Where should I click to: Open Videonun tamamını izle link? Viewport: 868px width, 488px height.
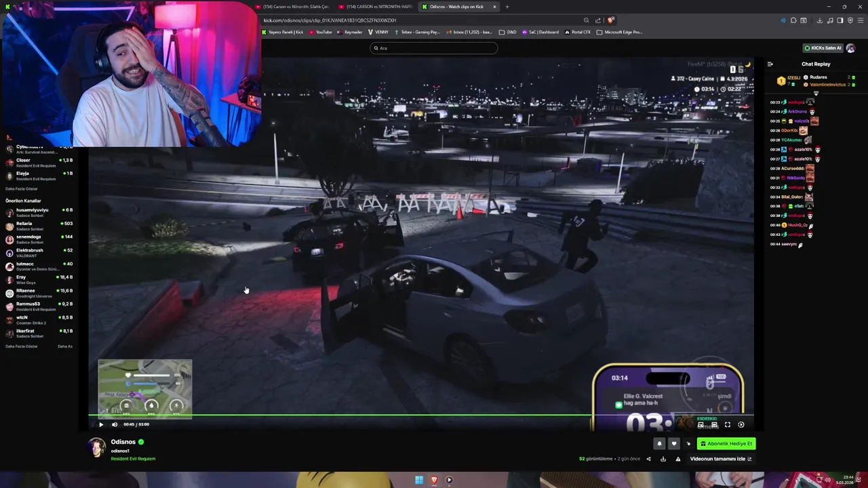(721, 459)
